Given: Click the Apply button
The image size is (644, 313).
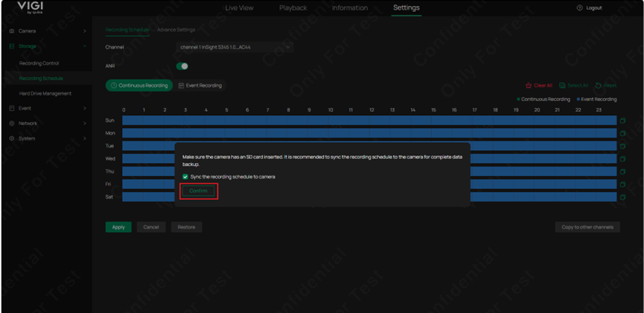Looking at the screenshot, I should pyautogui.click(x=118, y=228).
